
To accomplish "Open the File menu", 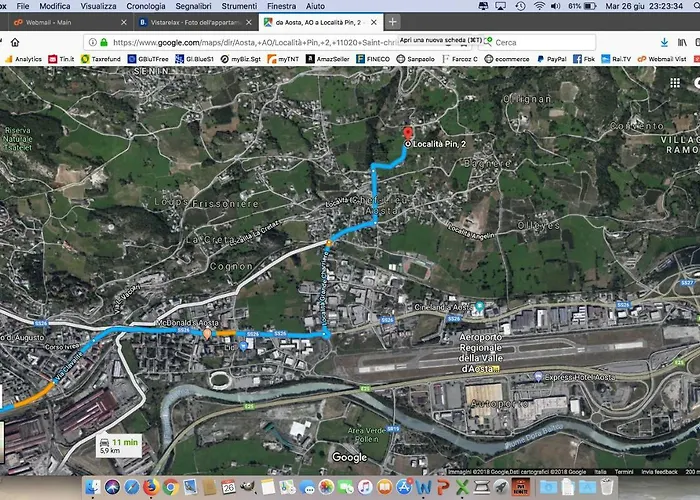I will click(x=22, y=6).
